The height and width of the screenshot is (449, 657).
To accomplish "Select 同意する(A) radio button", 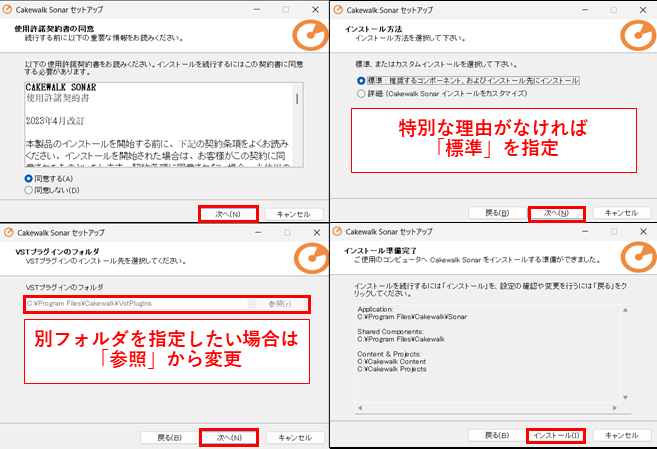I will click(28, 178).
